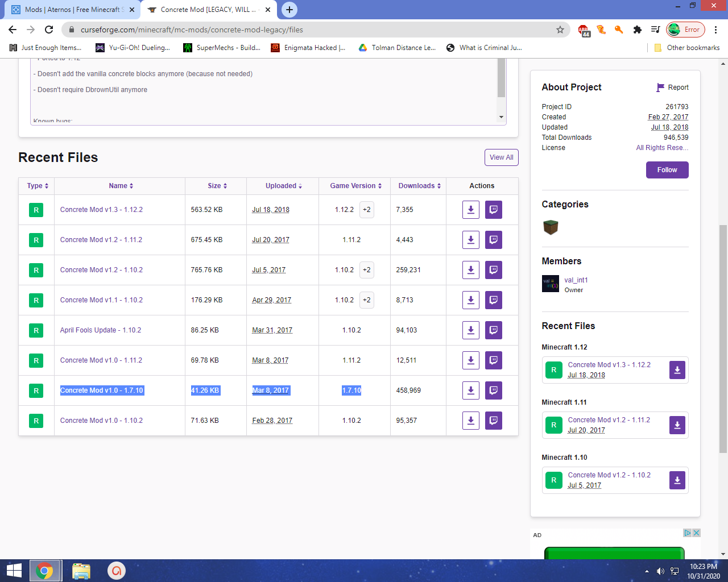Open val_int1 owner profile
Image resolution: width=728 pixels, height=582 pixels.
pyautogui.click(x=576, y=280)
